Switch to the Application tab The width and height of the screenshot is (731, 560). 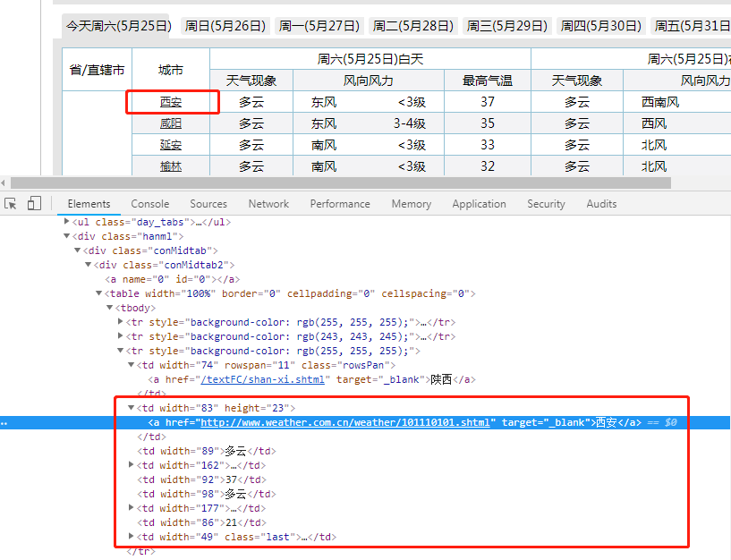(479, 204)
